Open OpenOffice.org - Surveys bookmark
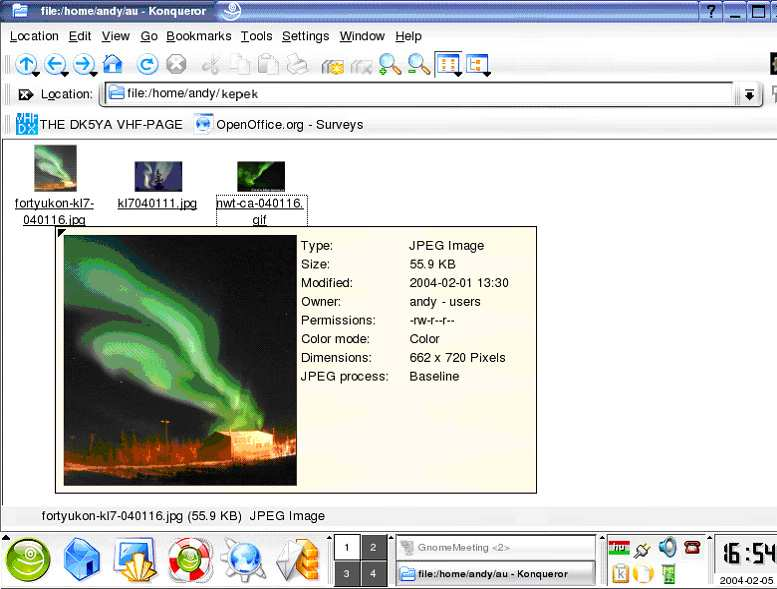 click(278, 124)
